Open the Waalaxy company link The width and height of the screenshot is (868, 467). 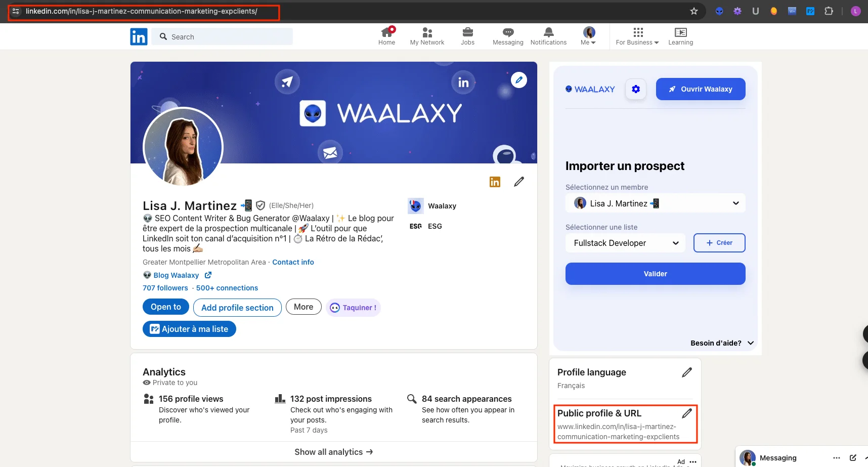[x=432, y=206]
